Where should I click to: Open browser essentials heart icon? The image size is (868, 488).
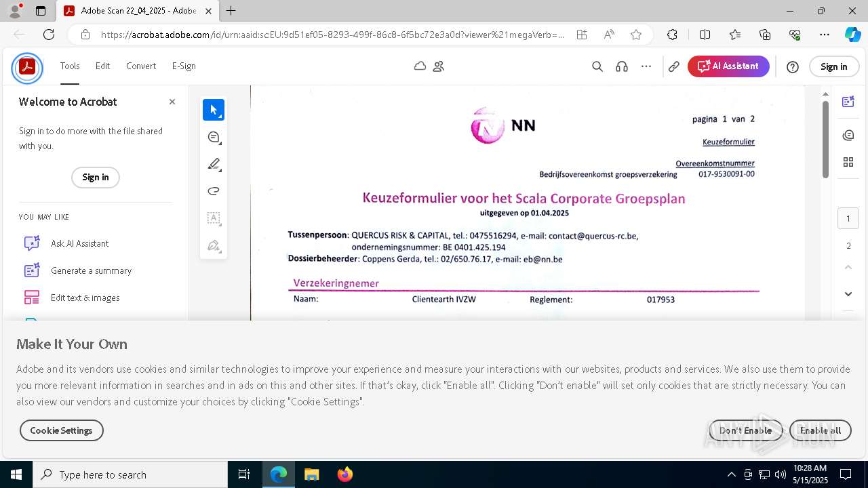pyautogui.click(x=795, y=35)
